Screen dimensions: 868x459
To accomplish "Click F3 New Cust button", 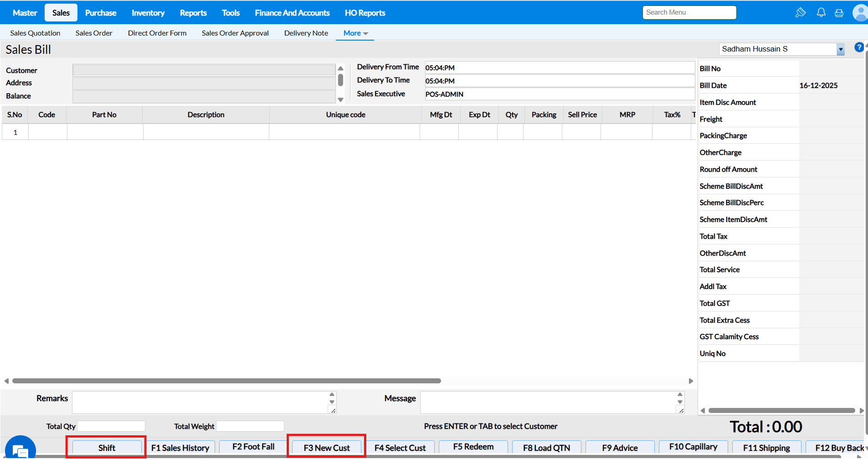I will click(x=327, y=448).
